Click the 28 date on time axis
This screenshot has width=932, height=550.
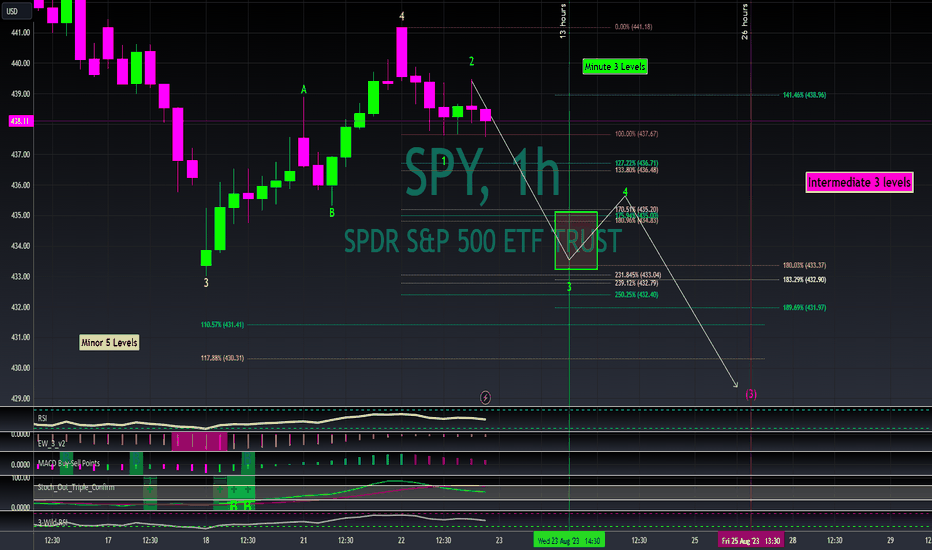792,540
